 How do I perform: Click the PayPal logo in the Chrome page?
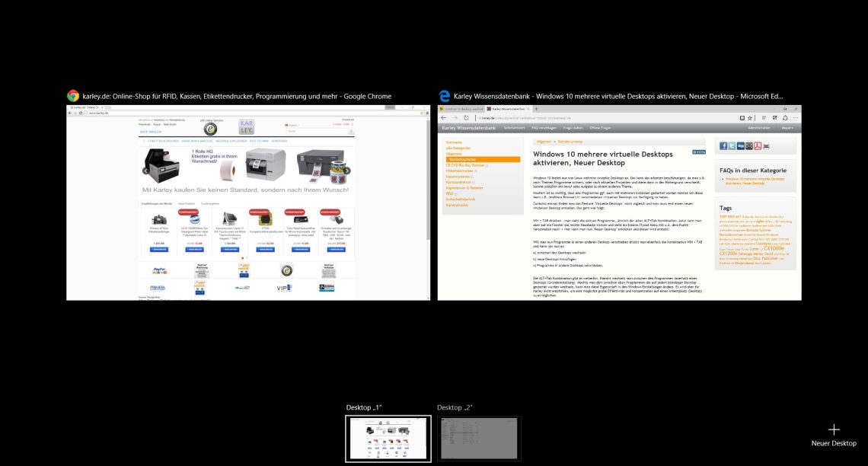pos(159,270)
